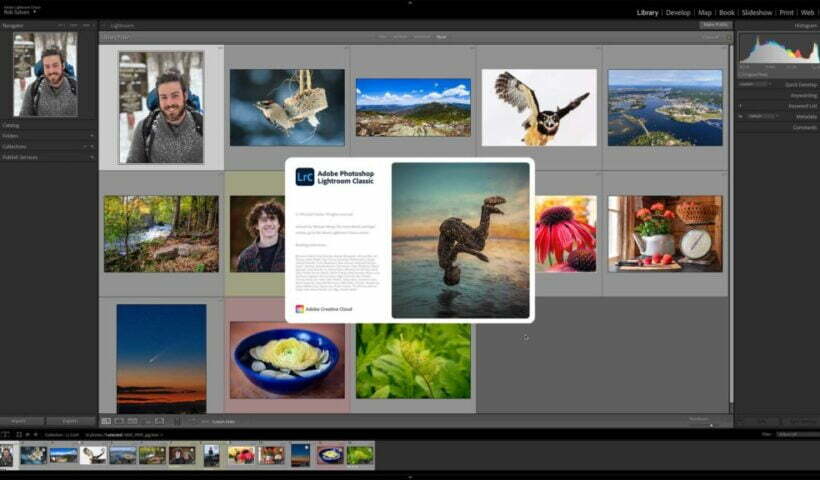Select Compare view icon in toolbar
820x480 pixels.
(133, 422)
